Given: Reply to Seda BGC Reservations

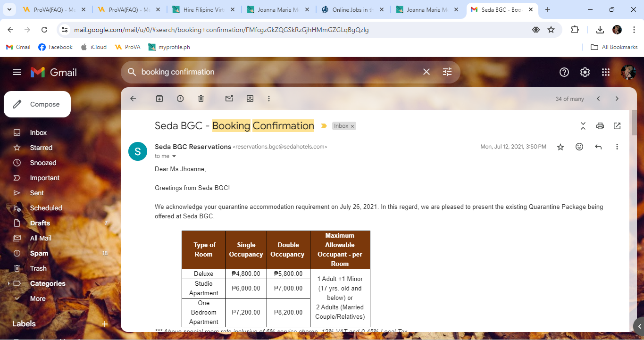Looking at the screenshot, I should (598, 147).
